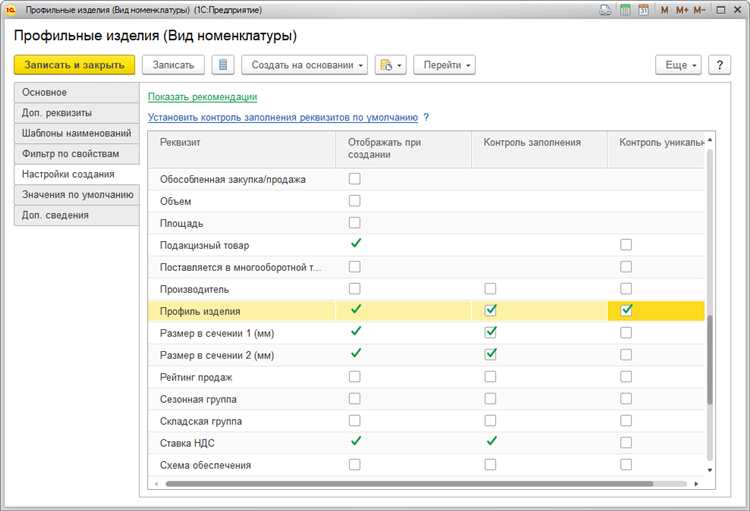This screenshot has width=750, height=511.
Task: Select the Ставка НДС row name
Action: click(187, 442)
